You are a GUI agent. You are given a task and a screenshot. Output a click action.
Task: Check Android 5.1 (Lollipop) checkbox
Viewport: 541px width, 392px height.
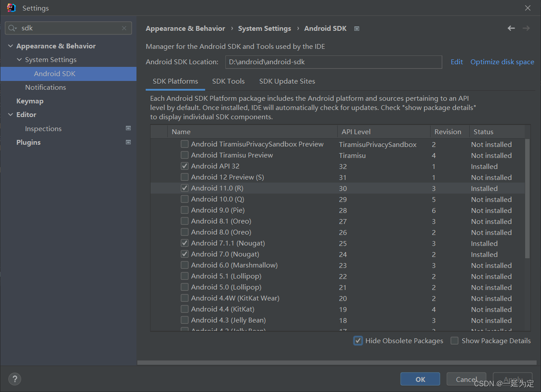tap(185, 276)
